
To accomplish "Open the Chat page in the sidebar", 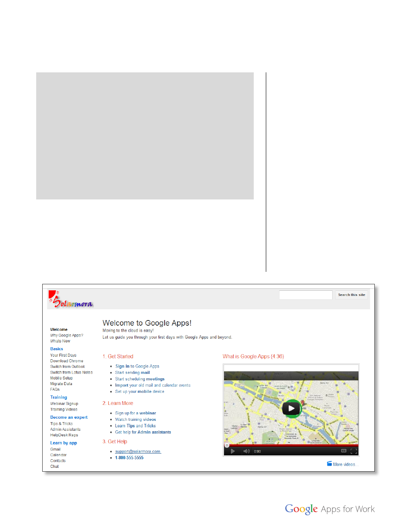I will (54, 466).
